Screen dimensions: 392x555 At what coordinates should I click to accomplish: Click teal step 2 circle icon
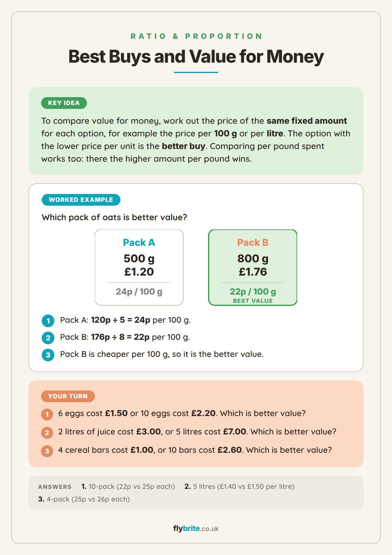coord(48,338)
